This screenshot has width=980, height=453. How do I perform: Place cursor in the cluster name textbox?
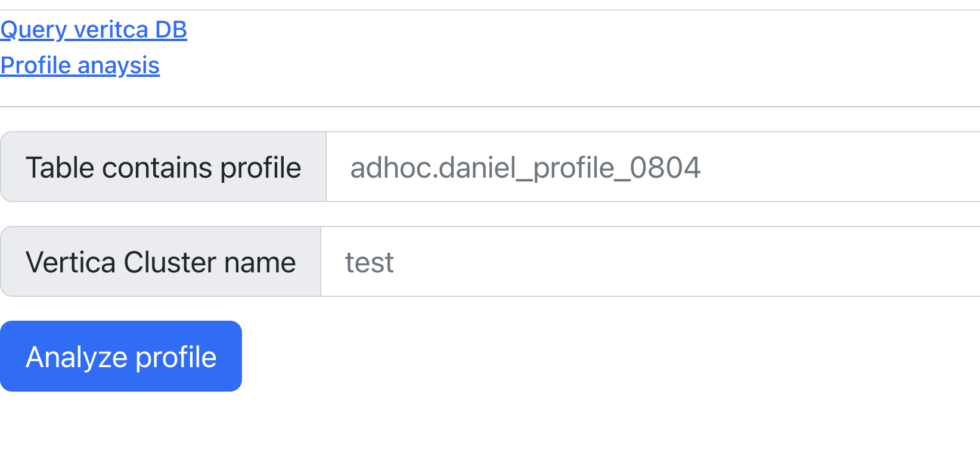point(650,262)
